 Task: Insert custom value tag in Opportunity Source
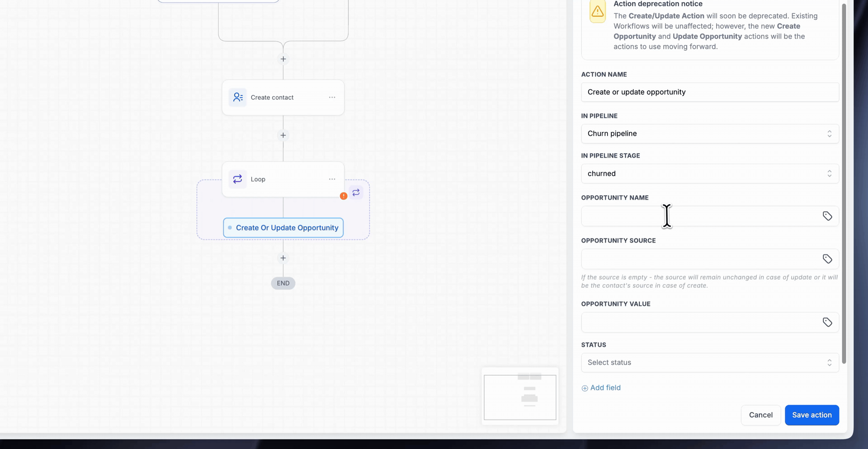(x=827, y=259)
